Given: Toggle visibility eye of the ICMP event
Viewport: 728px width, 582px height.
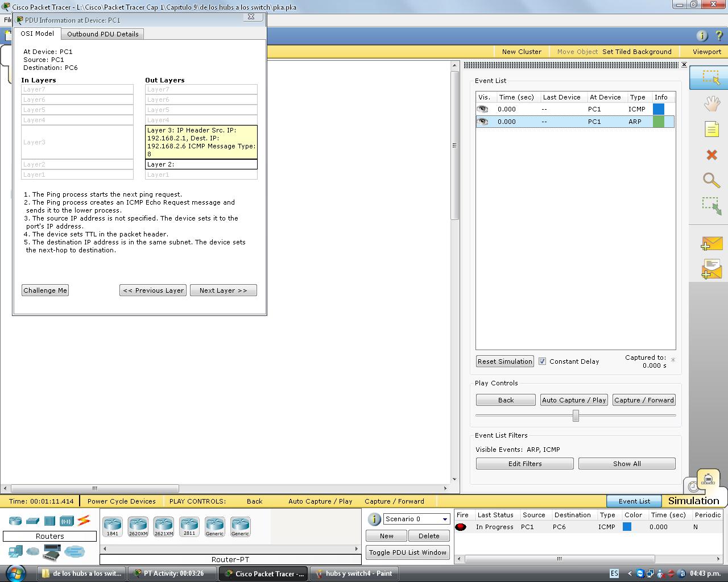Looking at the screenshot, I should [x=483, y=109].
